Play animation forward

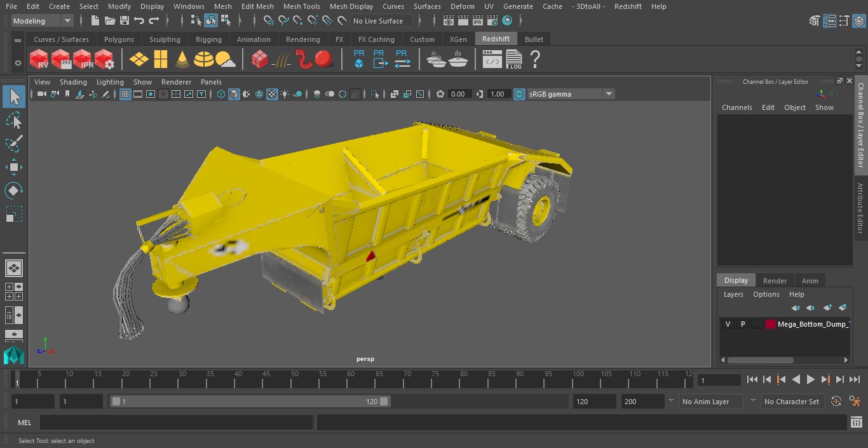(811, 379)
